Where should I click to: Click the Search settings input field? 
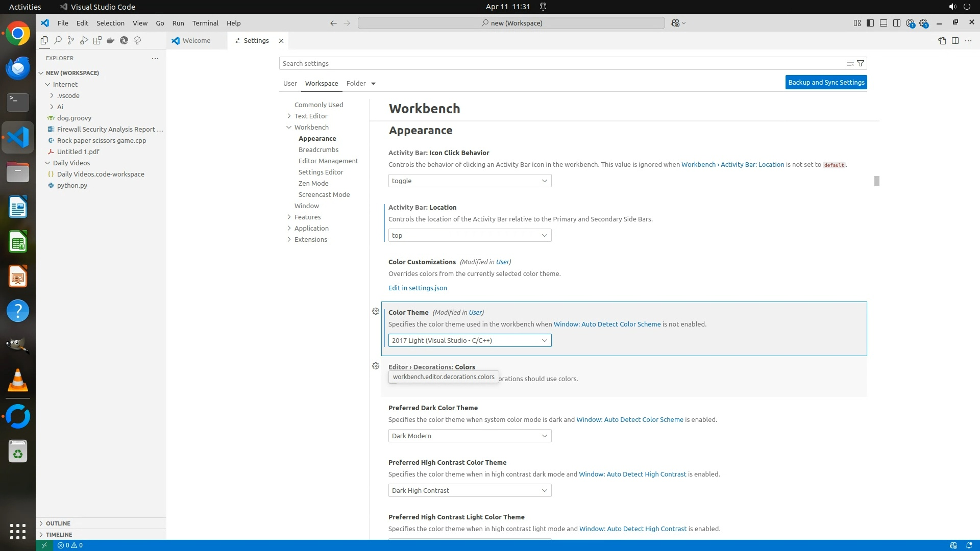[x=561, y=63]
